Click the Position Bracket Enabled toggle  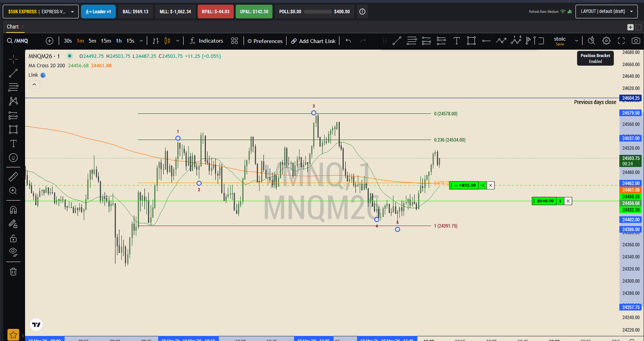[x=595, y=58]
